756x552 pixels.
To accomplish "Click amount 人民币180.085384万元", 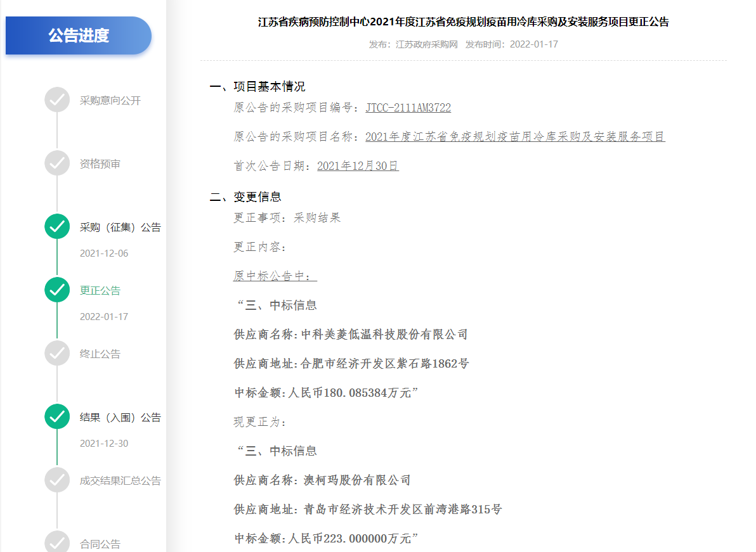I will point(349,393).
